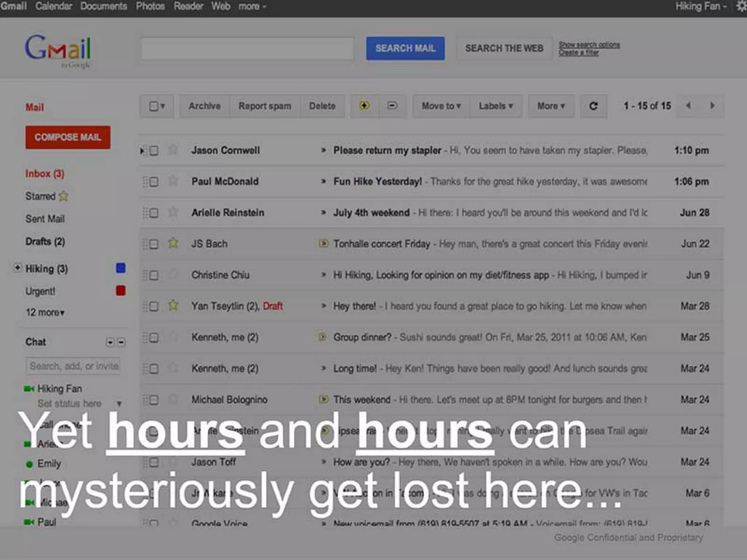Select Michael Bolognino email checkbox
This screenshot has height=560, width=747.
(154, 400)
